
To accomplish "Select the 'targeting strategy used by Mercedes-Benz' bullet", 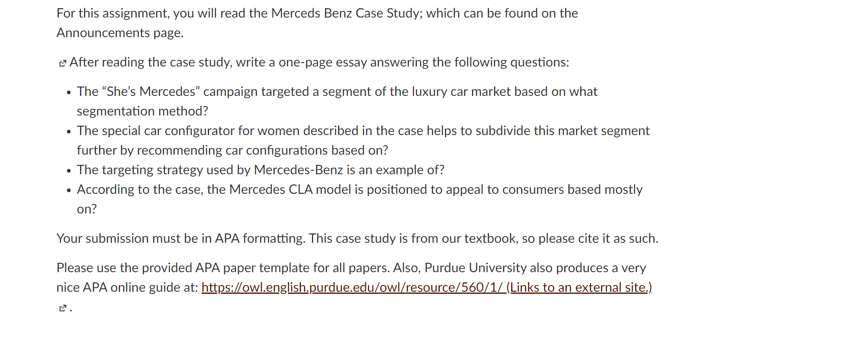I will click(x=260, y=170).
